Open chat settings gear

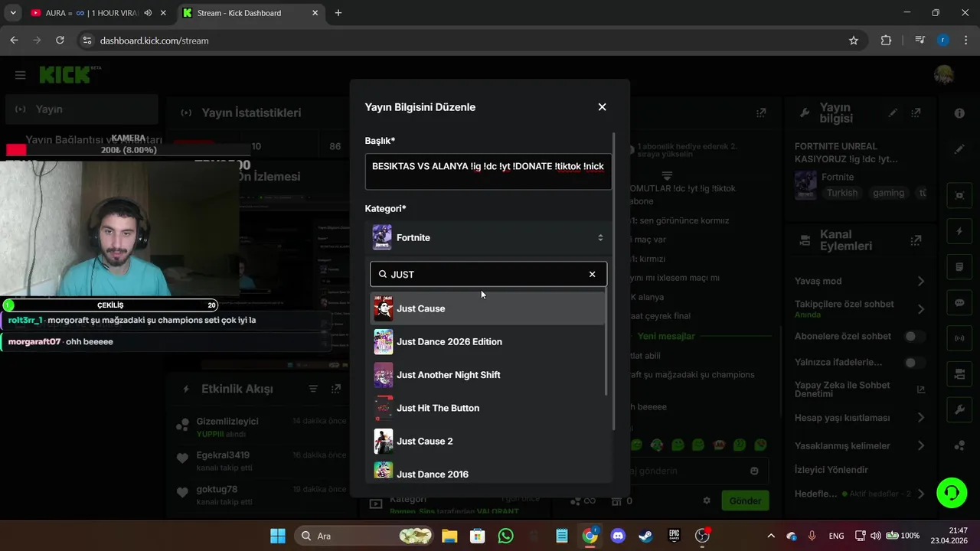point(707,500)
